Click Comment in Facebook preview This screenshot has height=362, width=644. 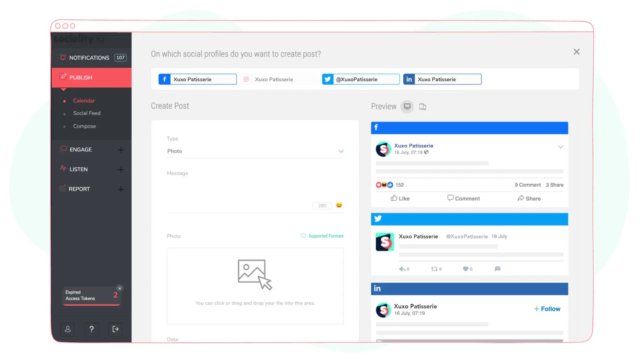[x=464, y=198]
